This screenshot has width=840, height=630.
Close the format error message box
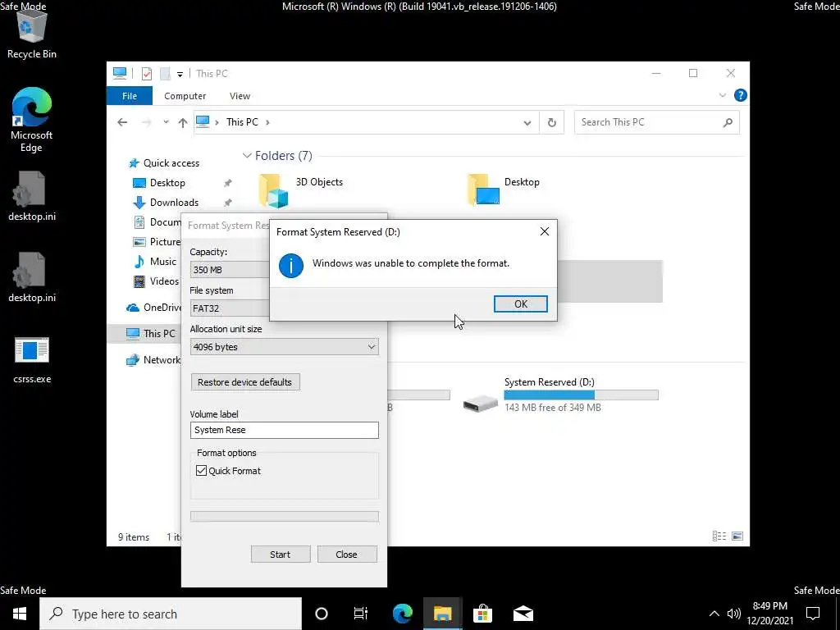point(545,231)
